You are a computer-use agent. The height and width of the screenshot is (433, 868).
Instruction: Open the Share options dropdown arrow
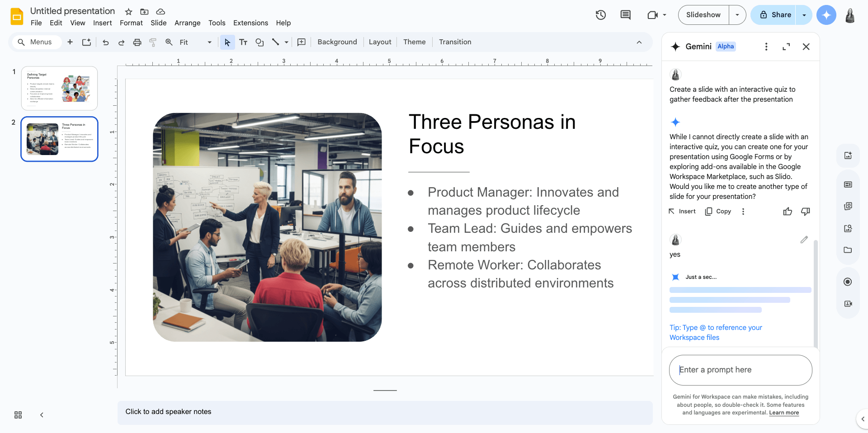coord(804,15)
